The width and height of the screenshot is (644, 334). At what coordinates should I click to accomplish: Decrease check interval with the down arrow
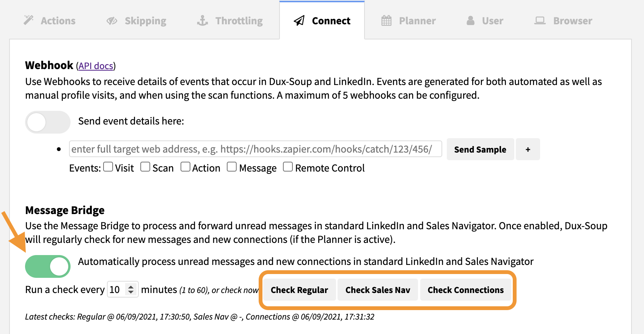[131, 292]
